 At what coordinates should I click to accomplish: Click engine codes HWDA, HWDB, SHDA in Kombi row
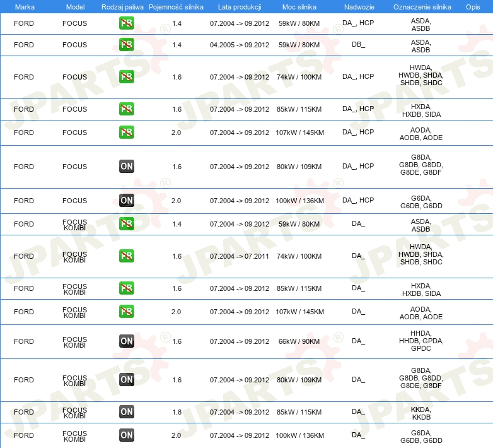421,254
